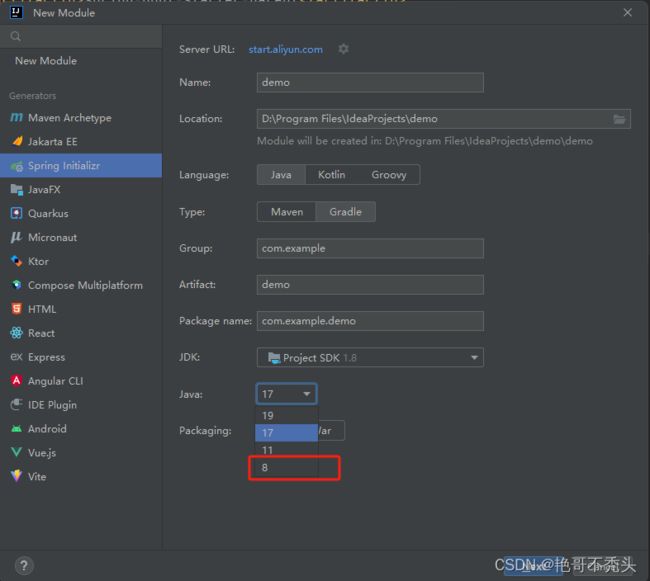The width and height of the screenshot is (650, 581).
Task: Close the New Module dialog
Action: click(628, 12)
